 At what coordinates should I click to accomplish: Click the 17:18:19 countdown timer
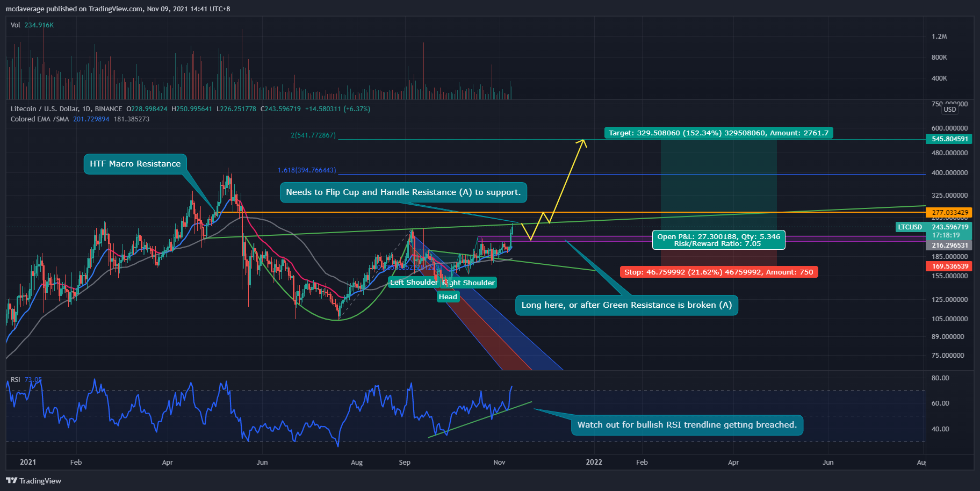coord(946,235)
